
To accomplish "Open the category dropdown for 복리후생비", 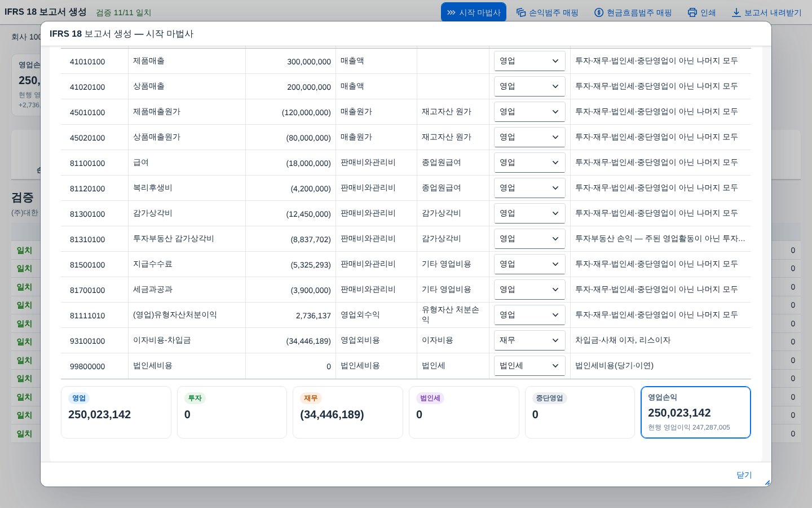I will [529, 188].
